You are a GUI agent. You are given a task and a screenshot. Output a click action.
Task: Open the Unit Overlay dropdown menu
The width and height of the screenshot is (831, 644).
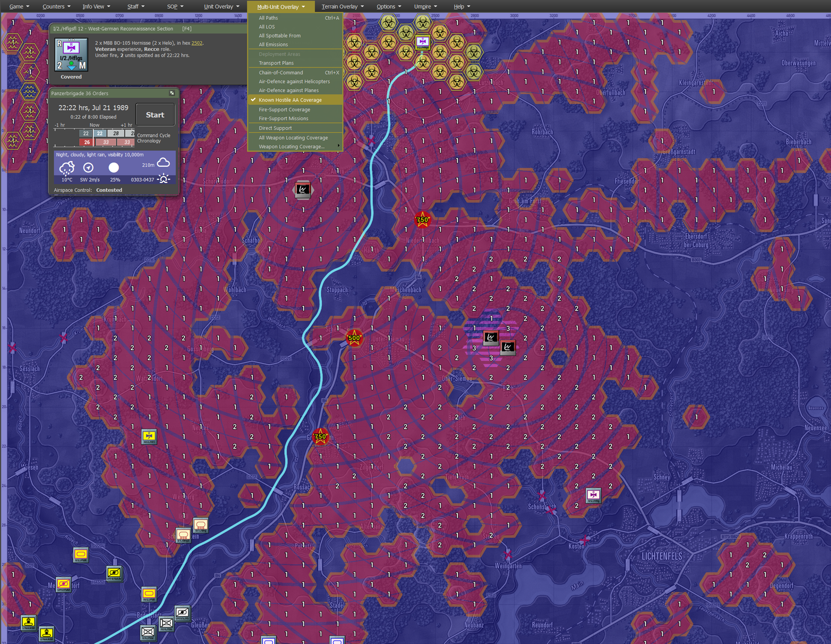tap(221, 6)
